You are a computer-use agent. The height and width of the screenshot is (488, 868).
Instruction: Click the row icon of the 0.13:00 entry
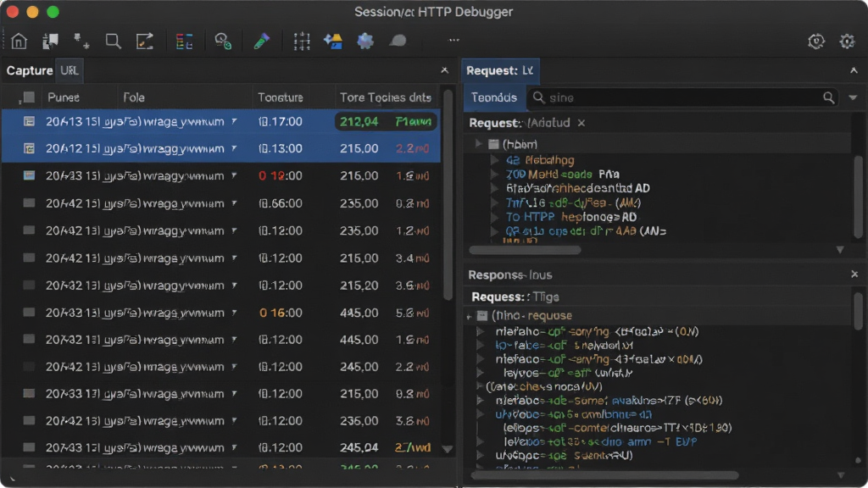pos(29,148)
